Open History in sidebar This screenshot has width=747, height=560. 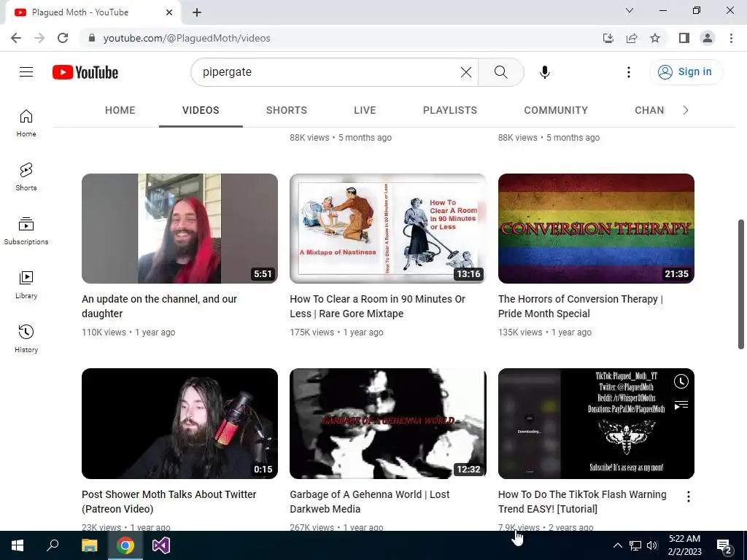pyautogui.click(x=26, y=338)
